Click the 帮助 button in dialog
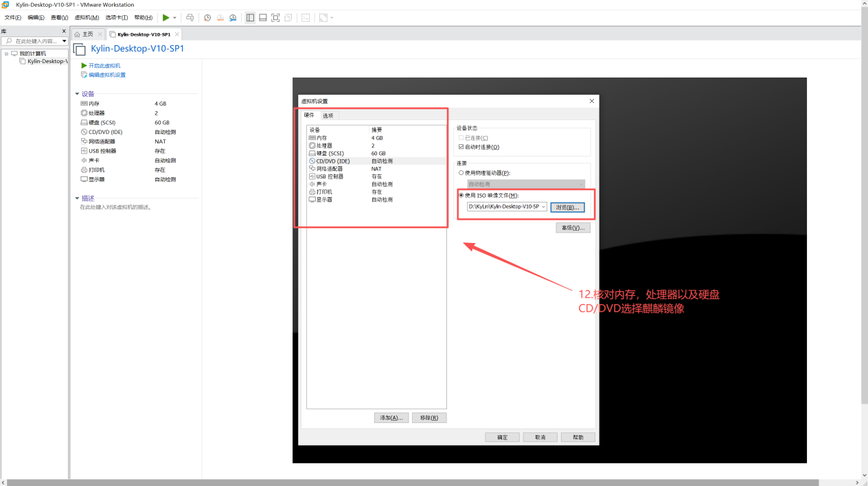The image size is (868, 486). (578, 437)
